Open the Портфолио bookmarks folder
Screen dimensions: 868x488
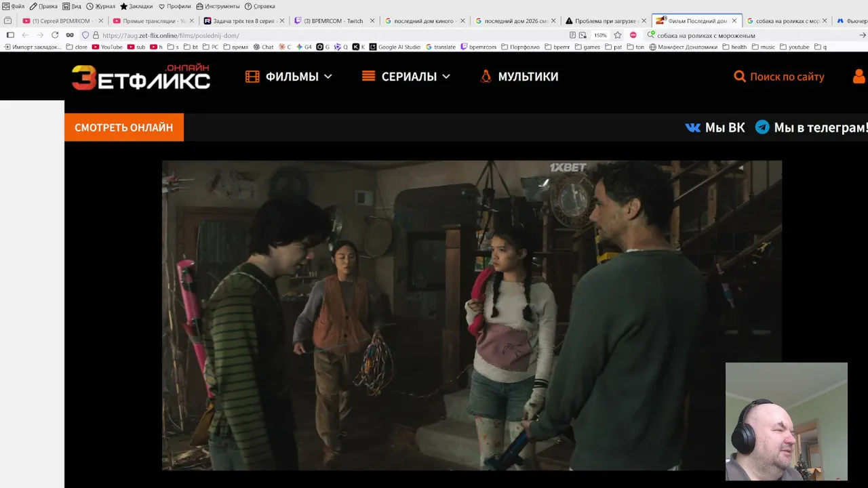(x=520, y=47)
